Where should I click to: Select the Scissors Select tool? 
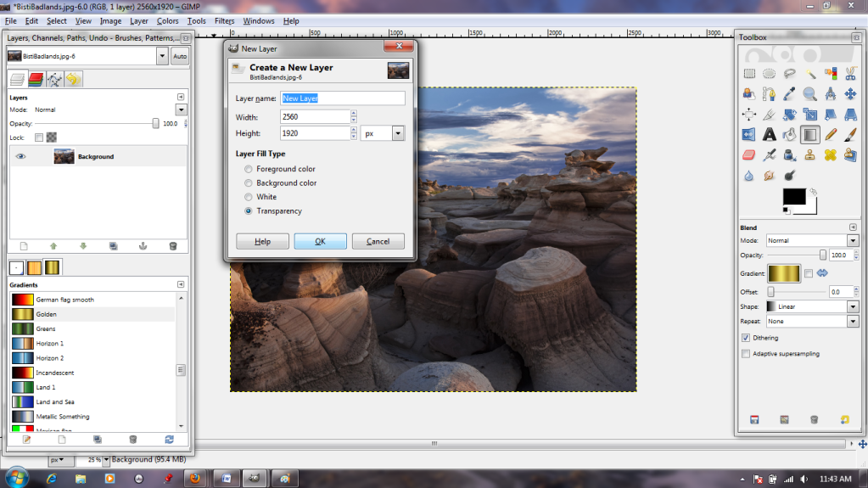[850, 74]
